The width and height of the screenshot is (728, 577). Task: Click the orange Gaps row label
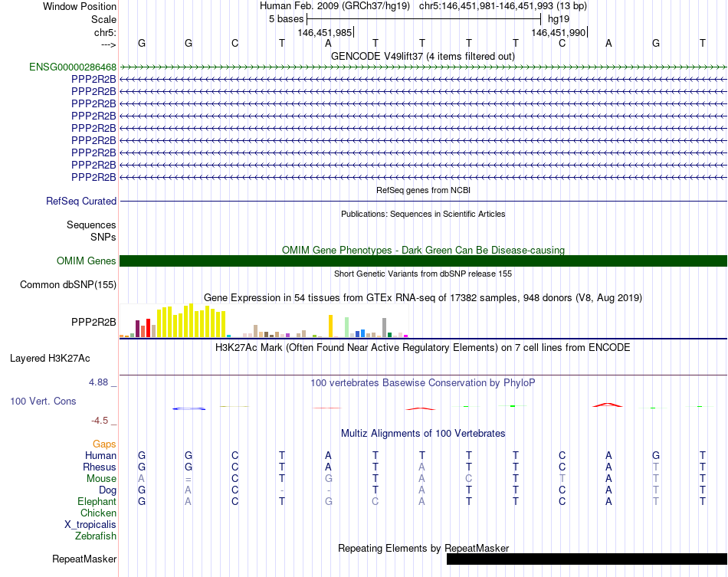point(104,444)
